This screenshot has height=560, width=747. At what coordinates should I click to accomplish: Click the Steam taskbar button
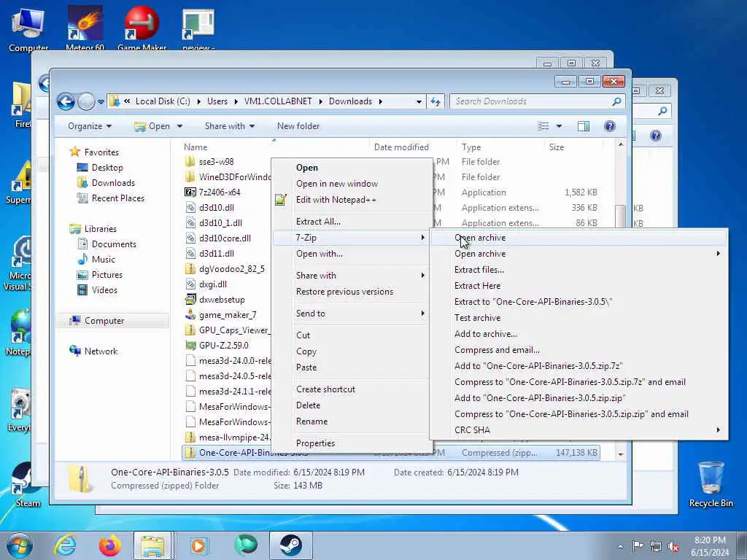[290, 545]
